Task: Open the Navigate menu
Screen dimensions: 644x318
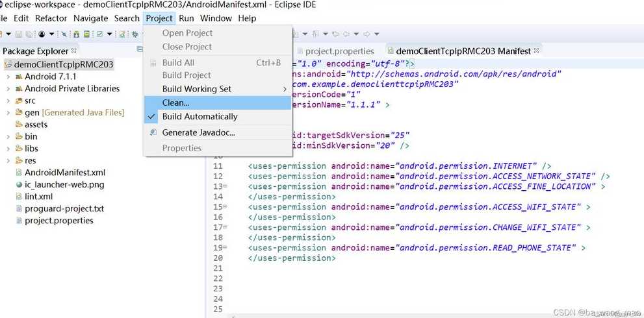Action: tap(90, 18)
